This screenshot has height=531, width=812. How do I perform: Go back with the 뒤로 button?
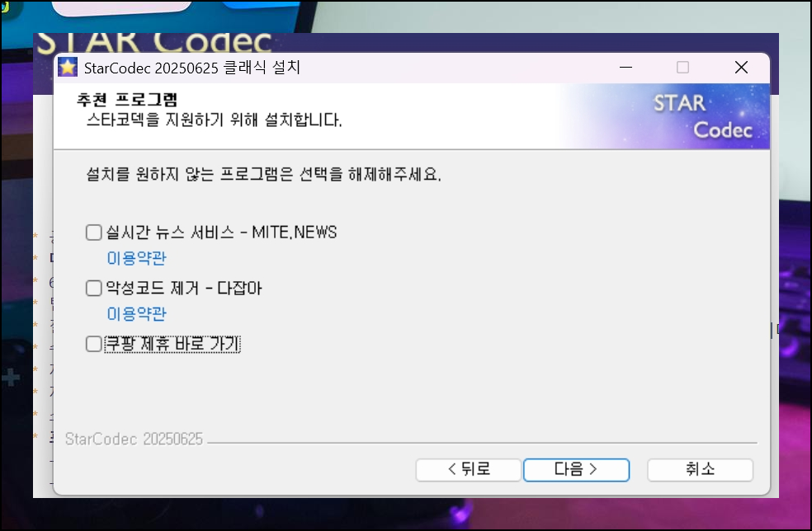click(x=469, y=470)
